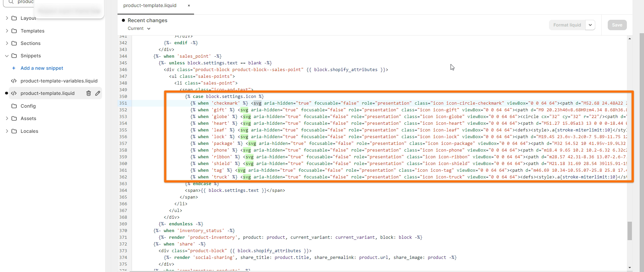The image size is (644, 272).
Task: Click the Config folder icon
Action: [14, 106]
